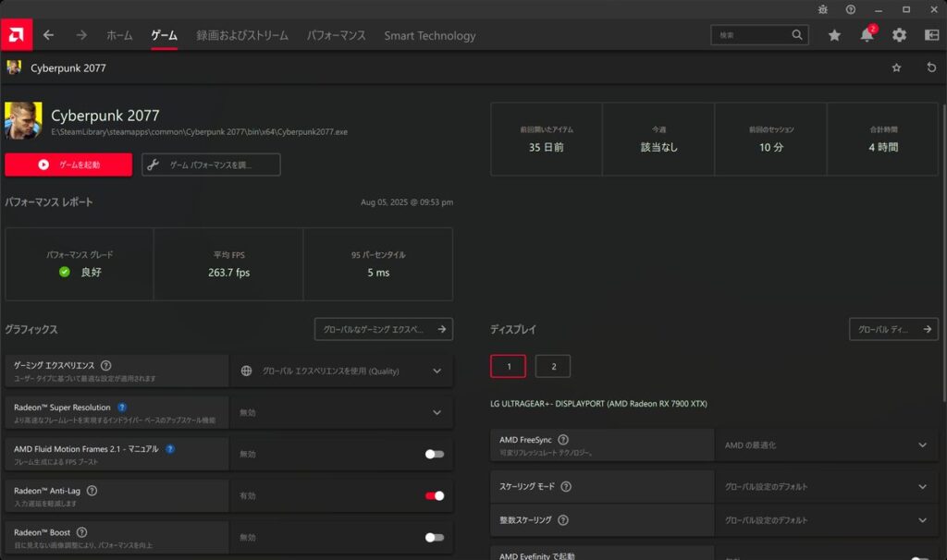Click the bug report icon
The height and width of the screenshot is (560, 947).
[822, 9]
